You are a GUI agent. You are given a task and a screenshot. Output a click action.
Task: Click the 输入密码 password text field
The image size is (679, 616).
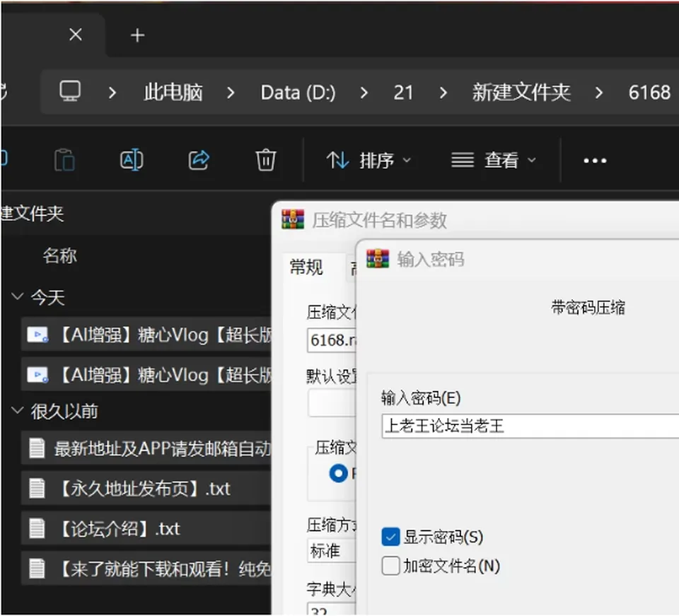click(530, 426)
